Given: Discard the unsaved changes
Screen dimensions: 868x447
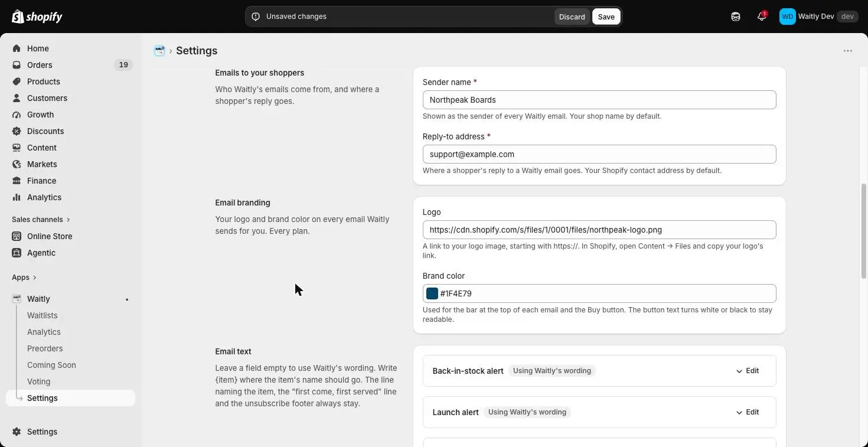Looking at the screenshot, I should pyautogui.click(x=572, y=17).
